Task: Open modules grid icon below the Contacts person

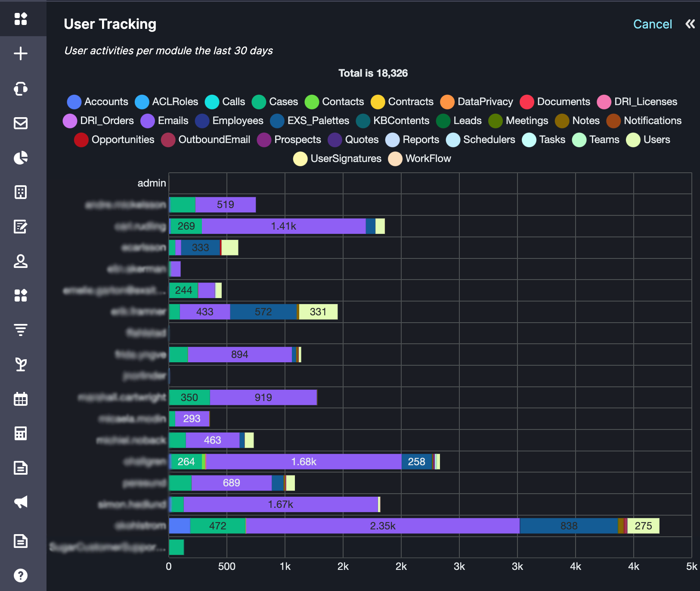Action: point(21,295)
